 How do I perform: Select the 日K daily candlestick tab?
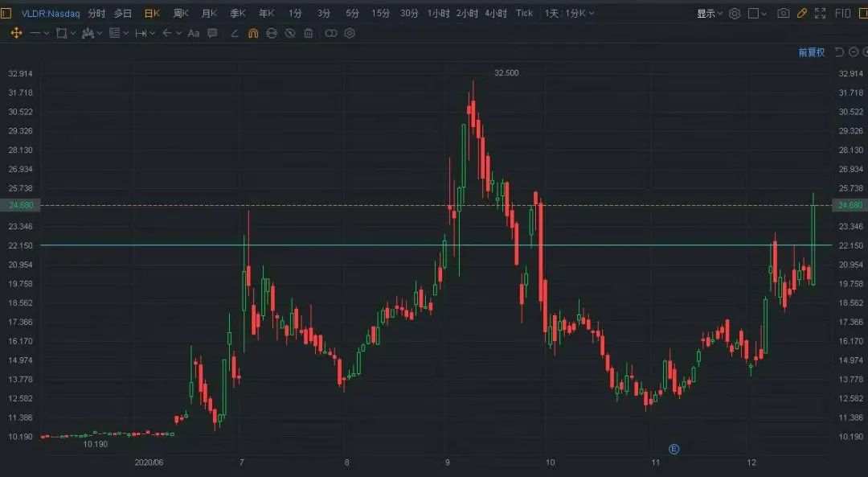point(152,14)
